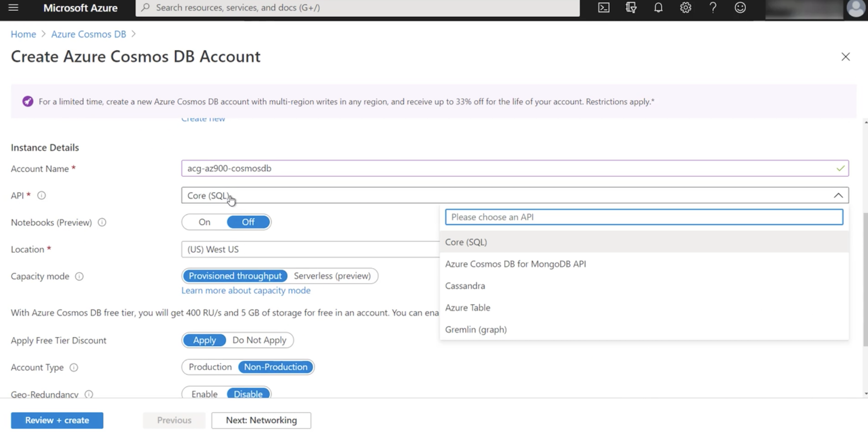Launch Cloud Shell from the top bar
The height and width of the screenshot is (432, 868).
604,7
